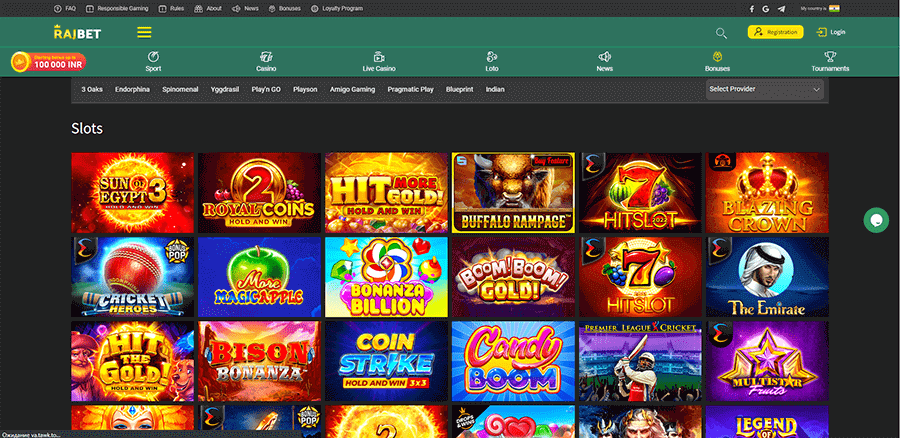Open Multistar Fruits slot
Viewport: 900px width, 438px height.
[767, 361]
